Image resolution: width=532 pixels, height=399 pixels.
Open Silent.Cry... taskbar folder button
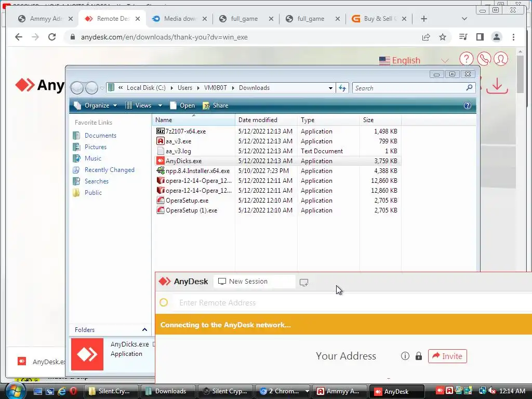click(111, 391)
